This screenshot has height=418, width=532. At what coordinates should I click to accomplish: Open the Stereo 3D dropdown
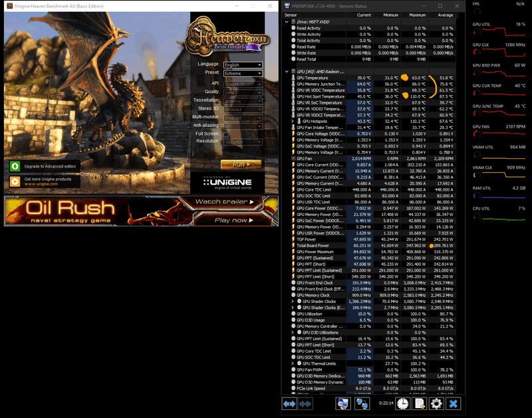[243, 110]
